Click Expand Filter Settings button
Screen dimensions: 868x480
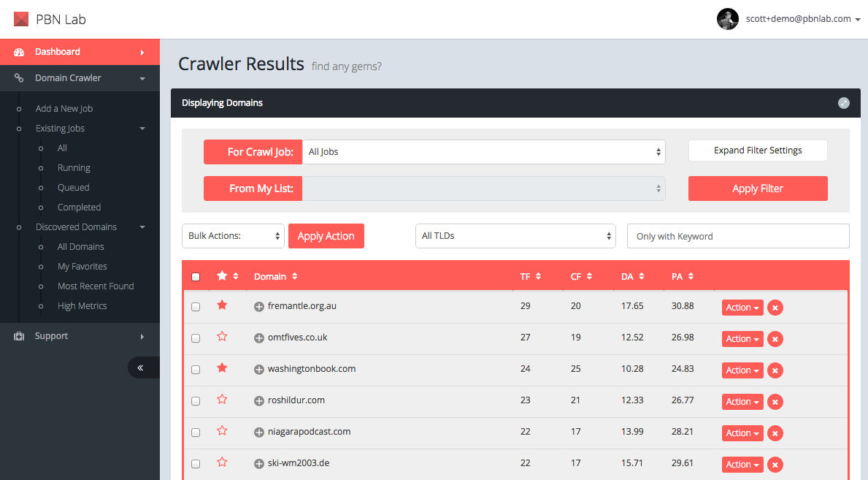coord(758,151)
